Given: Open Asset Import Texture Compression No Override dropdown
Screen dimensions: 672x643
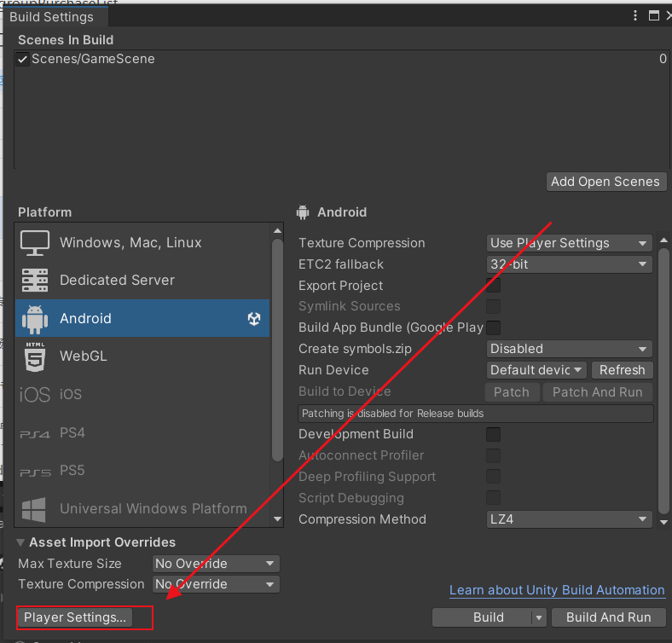Looking at the screenshot, I should click(x=216, y=584).
